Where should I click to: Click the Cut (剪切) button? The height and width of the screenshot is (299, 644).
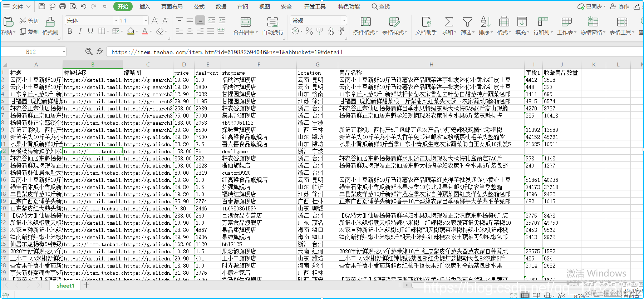point(29,21)
